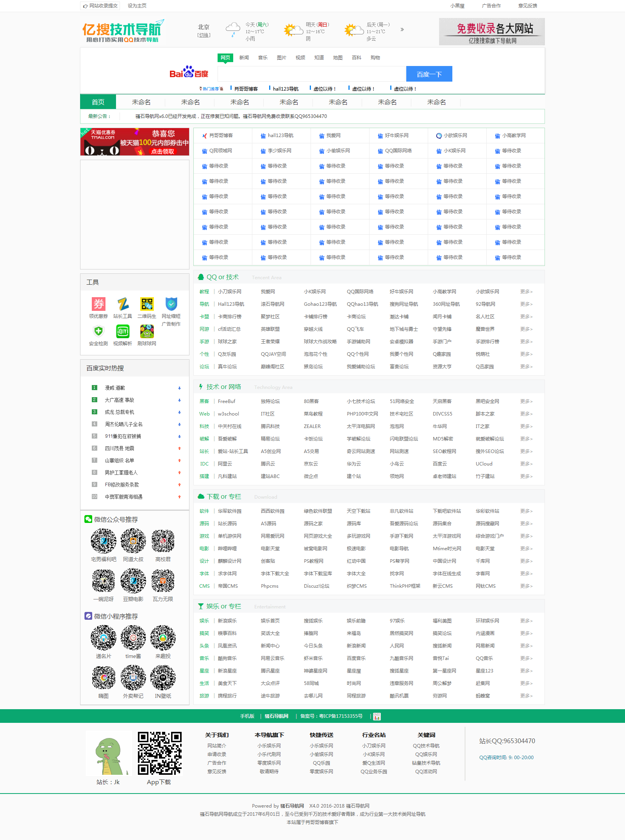Viewport: 625px width, 840px height.
Task: Open w3school in the Web row
Action: pos(229,414)
